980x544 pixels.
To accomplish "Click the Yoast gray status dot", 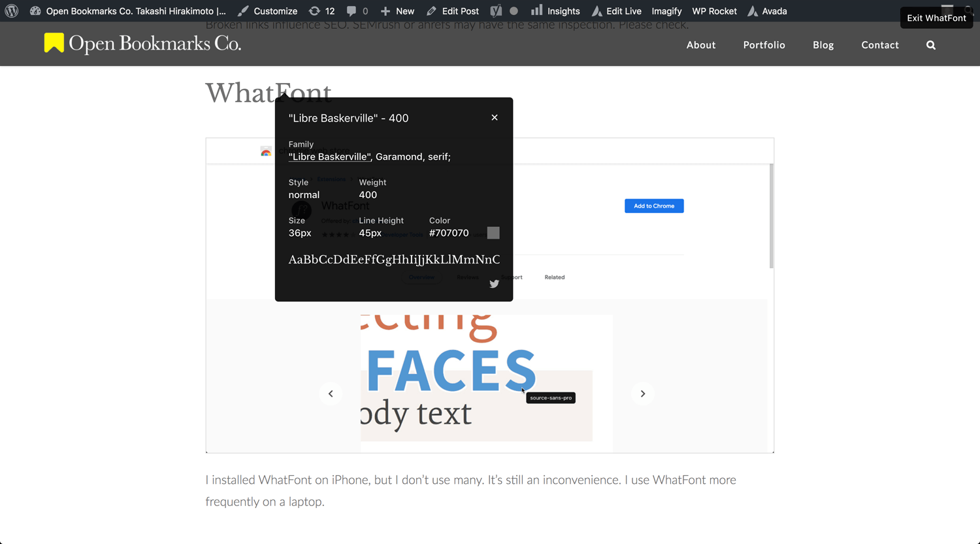I will [x=514, y=11].
